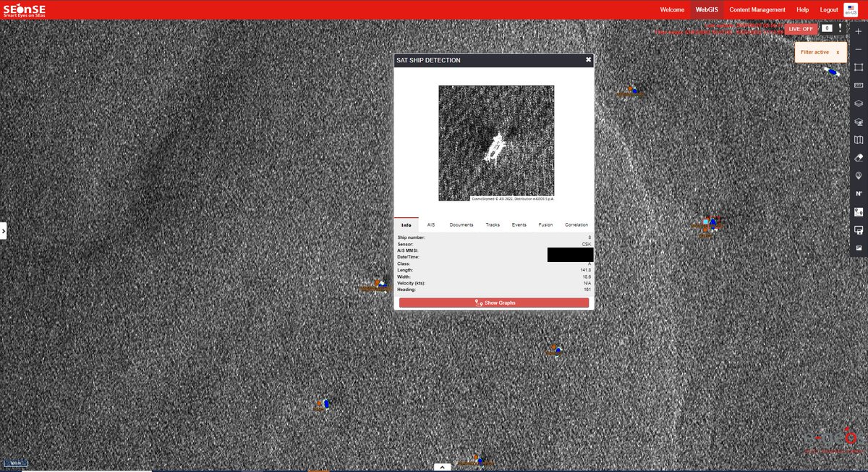This screenshot has width=868, height=472.
Task: Click the alert counter box showing 0
Action: [827, 28]
